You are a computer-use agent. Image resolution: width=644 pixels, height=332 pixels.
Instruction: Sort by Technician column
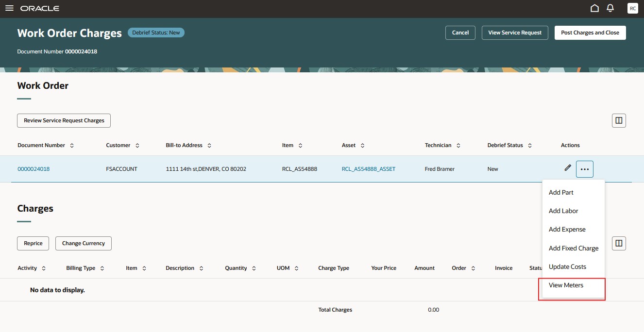click(458, 145)
